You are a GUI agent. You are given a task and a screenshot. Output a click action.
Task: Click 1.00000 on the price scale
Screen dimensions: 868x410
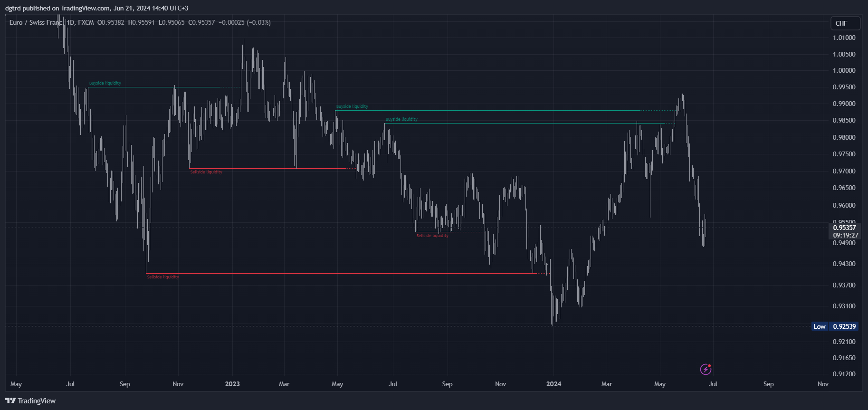pos(844,70)
